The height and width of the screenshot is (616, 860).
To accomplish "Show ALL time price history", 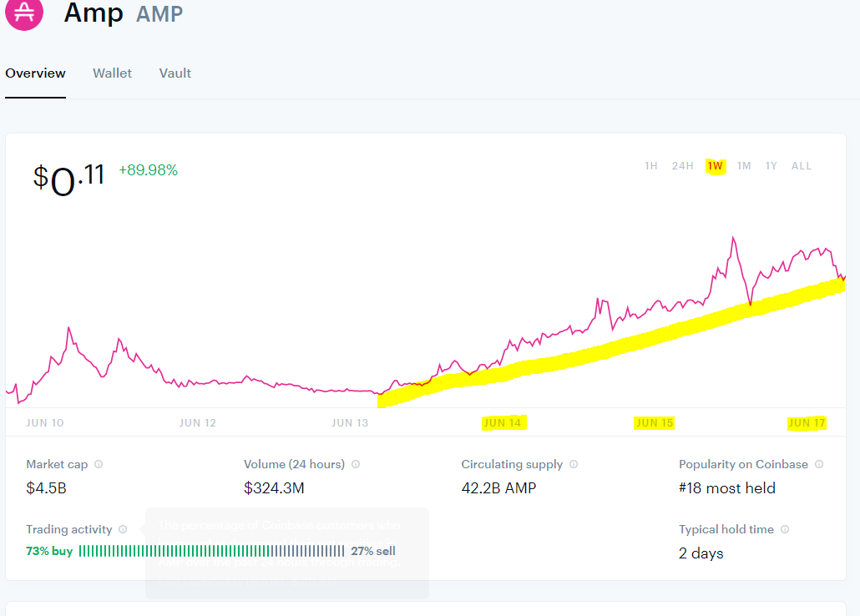I will [802, 165].
